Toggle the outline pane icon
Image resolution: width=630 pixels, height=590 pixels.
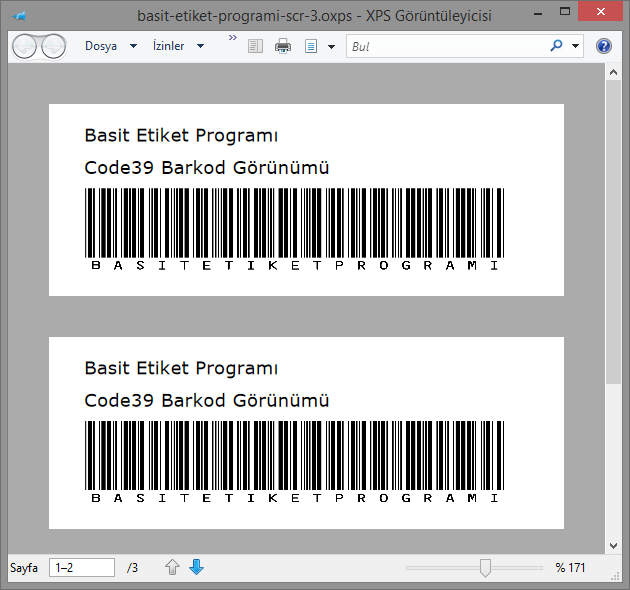(x=255, y=46)
